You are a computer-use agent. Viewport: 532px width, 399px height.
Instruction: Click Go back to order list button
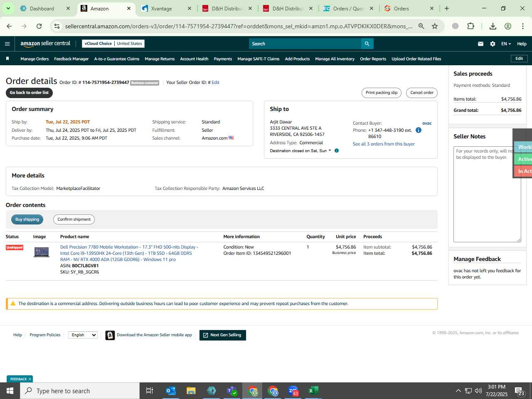pos(29,93)
